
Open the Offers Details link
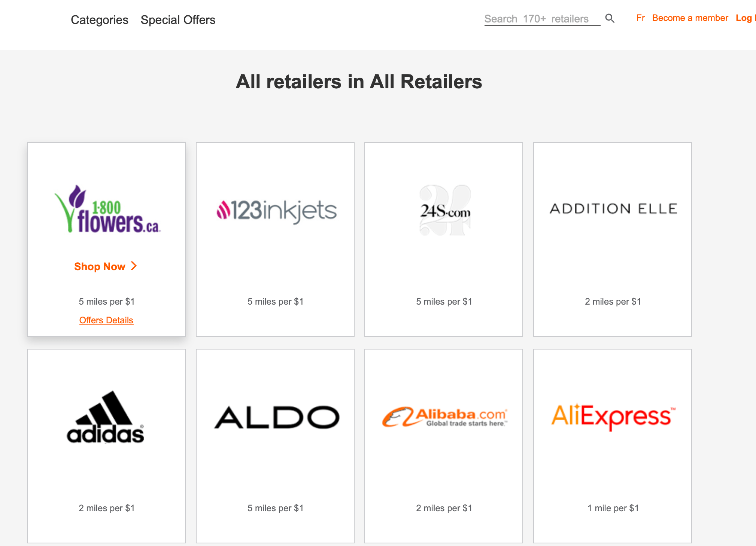pos(106,320)
